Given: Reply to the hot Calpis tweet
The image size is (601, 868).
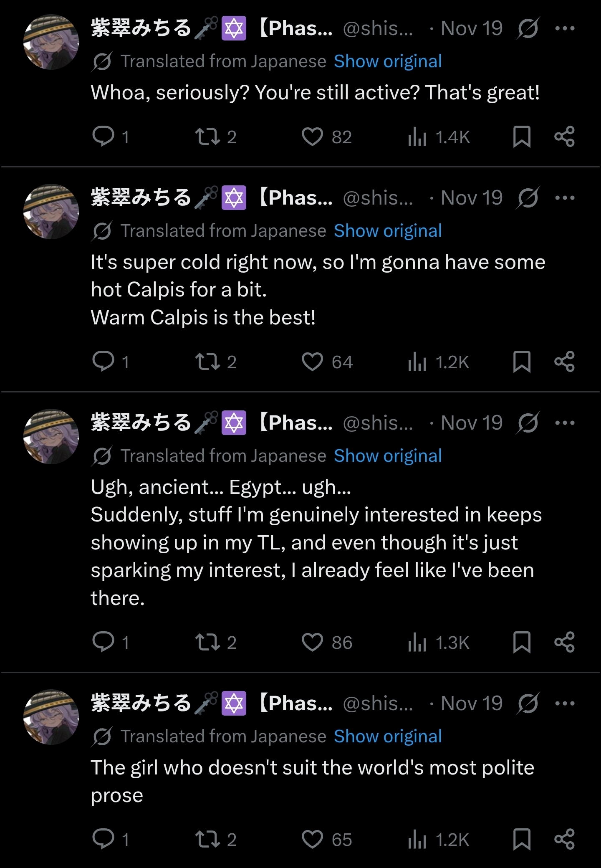Looking at the screenshot, I should (x=103, y=362).
